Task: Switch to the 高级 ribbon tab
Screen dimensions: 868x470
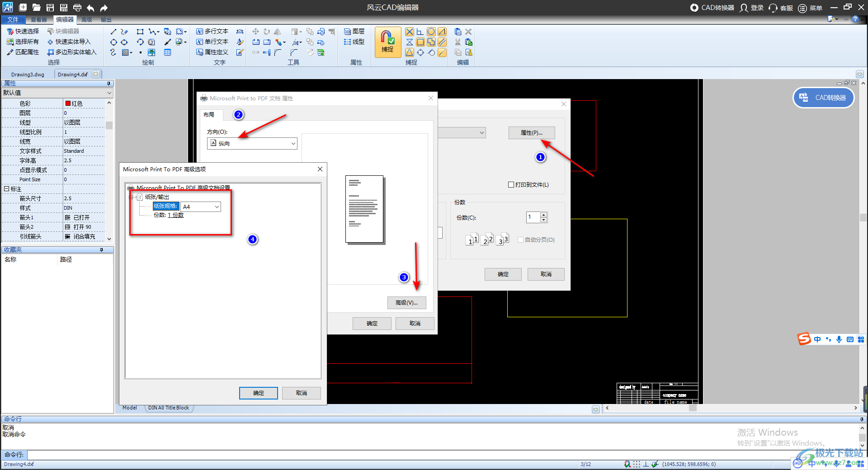Action: point(87,19)
